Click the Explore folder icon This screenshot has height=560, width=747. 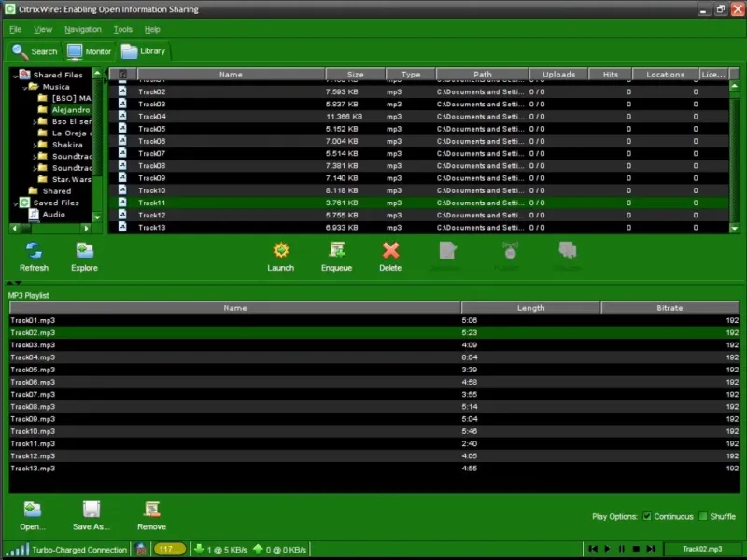[84, 250]
